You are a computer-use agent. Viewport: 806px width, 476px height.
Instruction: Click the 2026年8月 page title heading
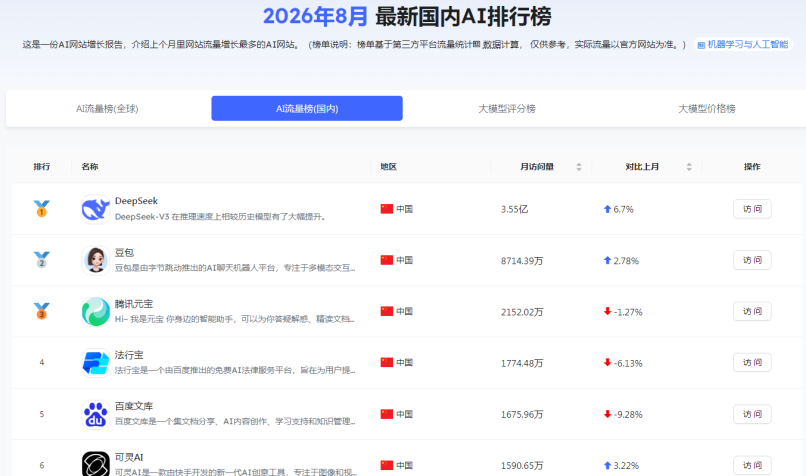coord(407,16)
